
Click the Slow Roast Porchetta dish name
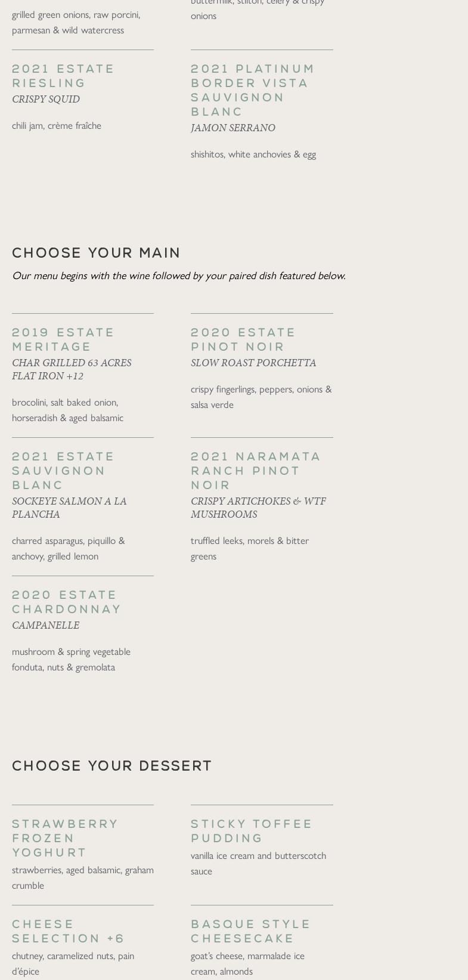253,363
